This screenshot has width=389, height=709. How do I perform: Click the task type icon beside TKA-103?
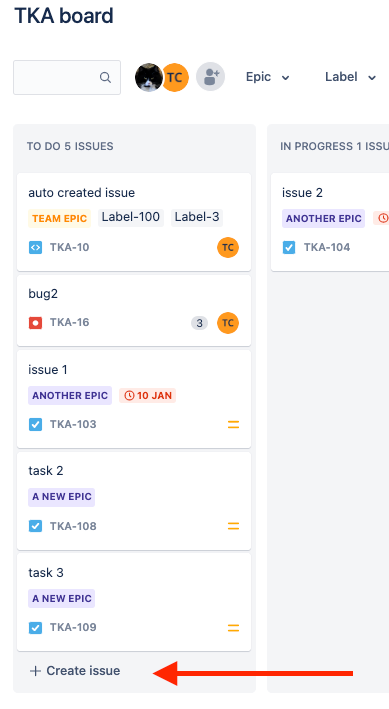coord(35,425)
